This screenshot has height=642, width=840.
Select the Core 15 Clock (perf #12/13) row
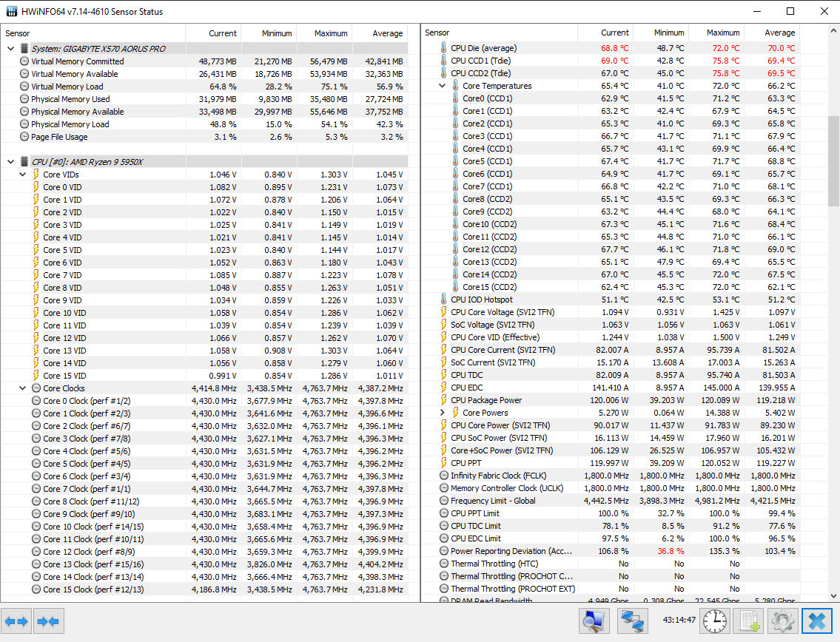click(205, 589)
